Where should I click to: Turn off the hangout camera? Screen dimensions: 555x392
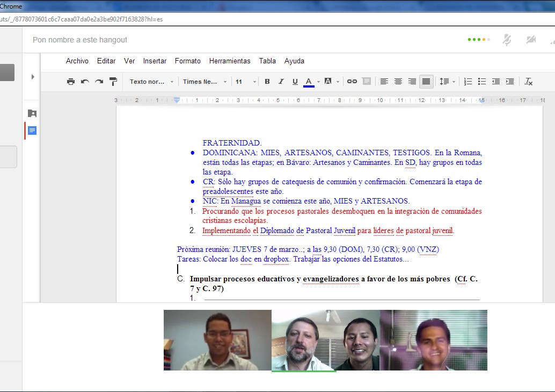coord(531,40)
